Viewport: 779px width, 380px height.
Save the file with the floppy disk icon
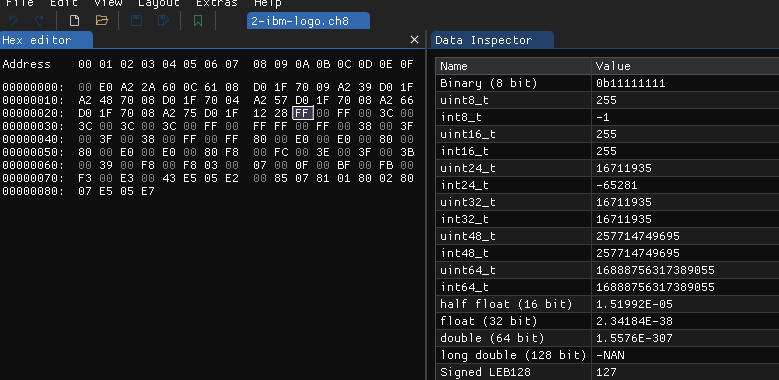click(x=136, y=20)
